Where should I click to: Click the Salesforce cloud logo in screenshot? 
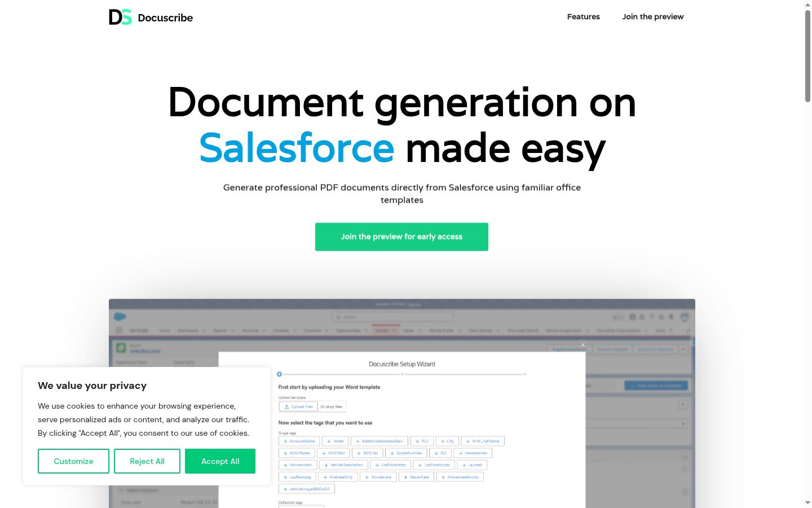click(120, 317)
